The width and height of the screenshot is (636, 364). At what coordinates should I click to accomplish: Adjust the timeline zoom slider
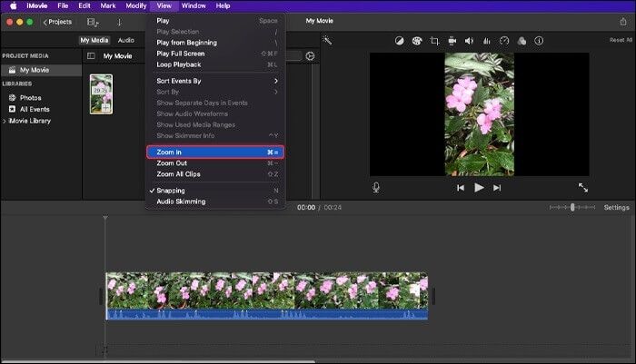(572, 207)
